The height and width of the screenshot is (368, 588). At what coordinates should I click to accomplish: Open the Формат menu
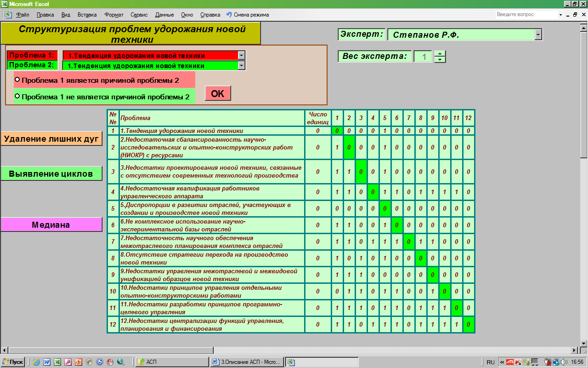click(114, 15)
